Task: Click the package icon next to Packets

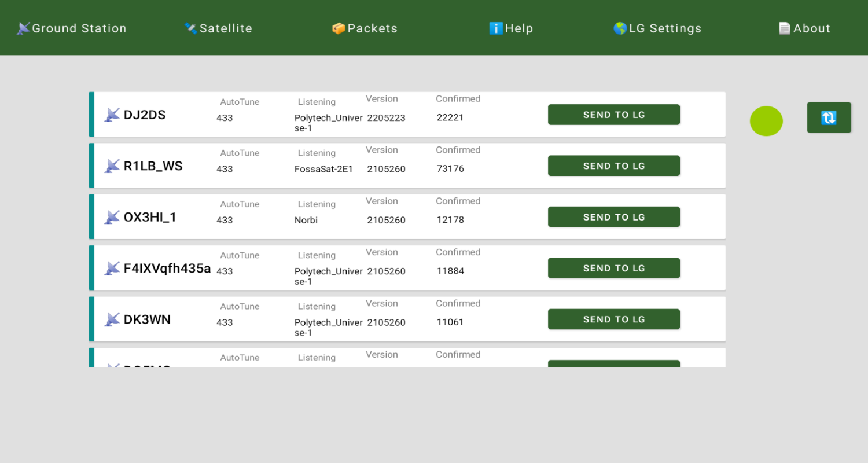Action: (339, 28)
